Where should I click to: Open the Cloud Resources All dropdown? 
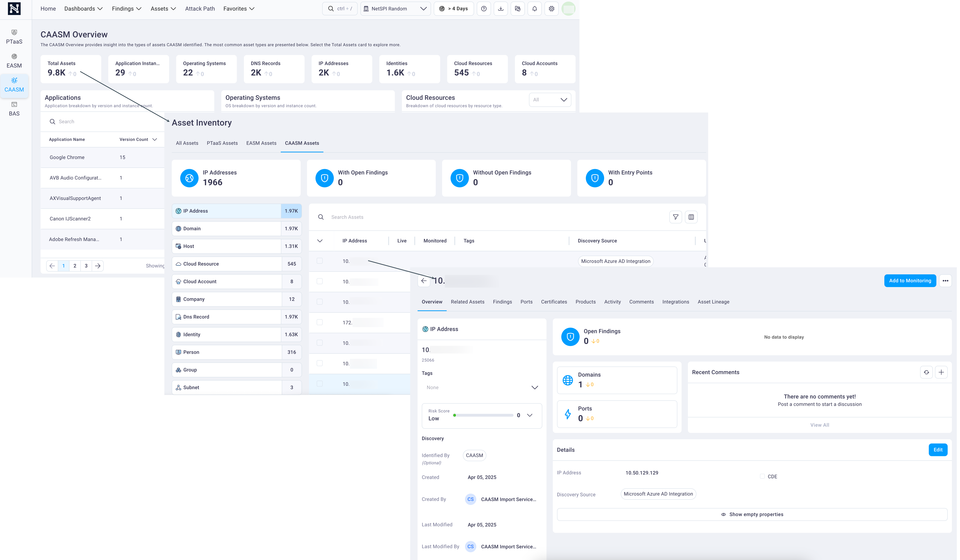550,100
